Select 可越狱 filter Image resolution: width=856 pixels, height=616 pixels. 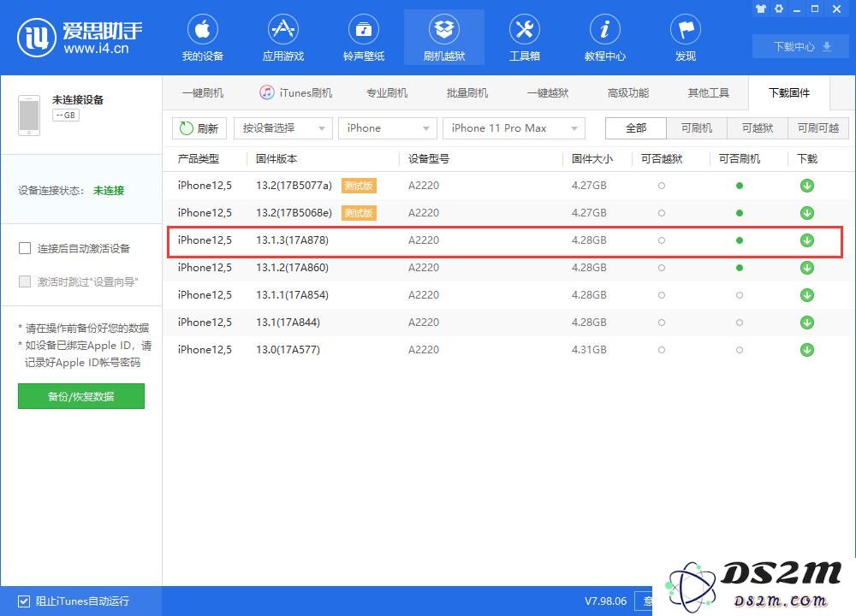point(758,128)
